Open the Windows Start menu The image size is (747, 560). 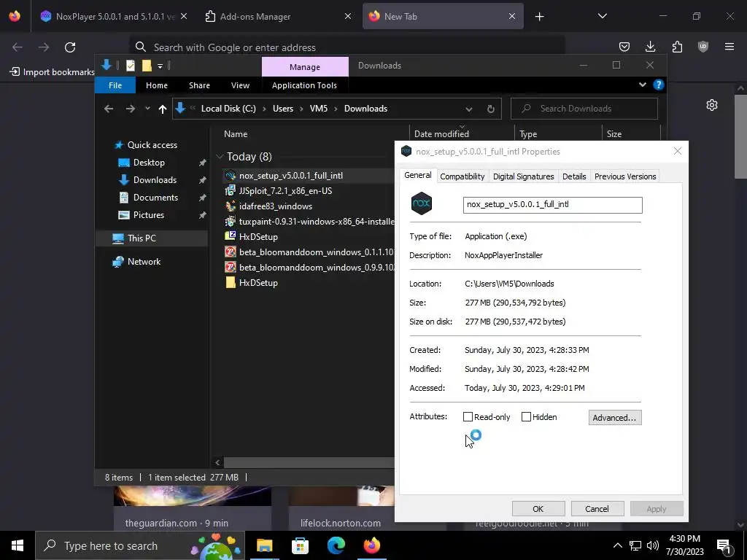point(18,545)
